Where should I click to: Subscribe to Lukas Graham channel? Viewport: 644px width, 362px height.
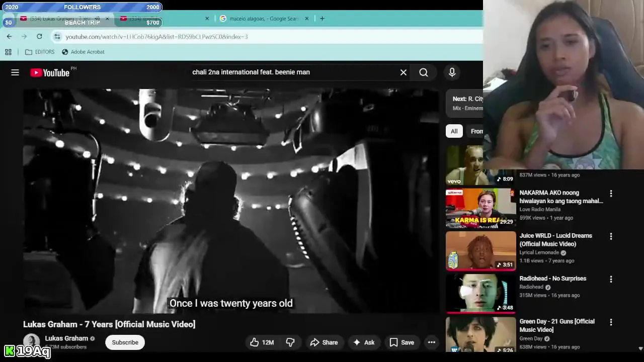pyautogui.click(x=125, y=342)
